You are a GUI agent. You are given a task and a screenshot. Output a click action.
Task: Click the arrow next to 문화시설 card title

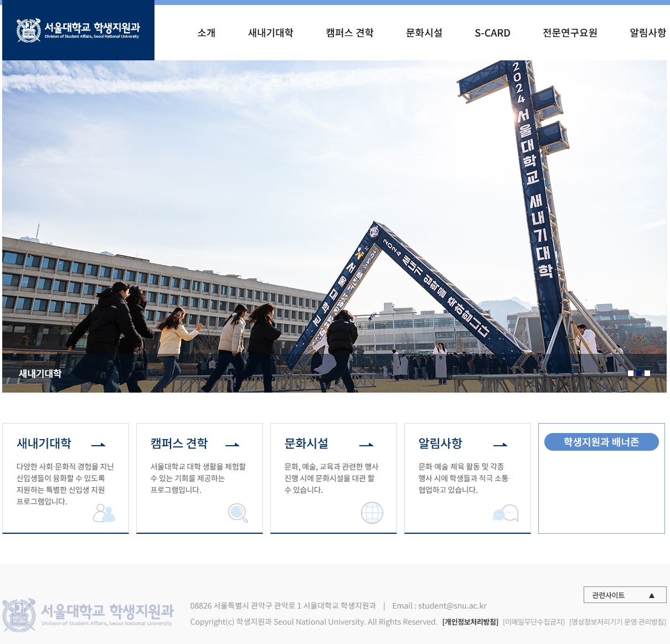click(367, 444)
